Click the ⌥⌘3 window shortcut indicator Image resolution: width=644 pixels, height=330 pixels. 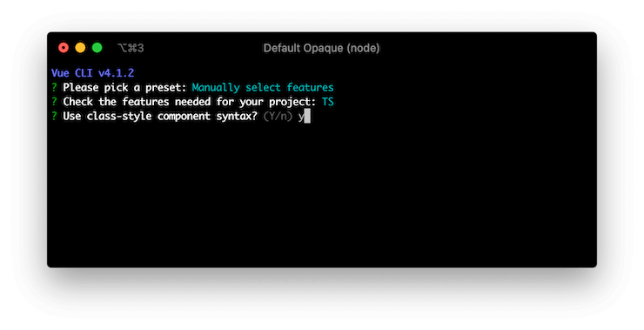click(x=131, y=48)
